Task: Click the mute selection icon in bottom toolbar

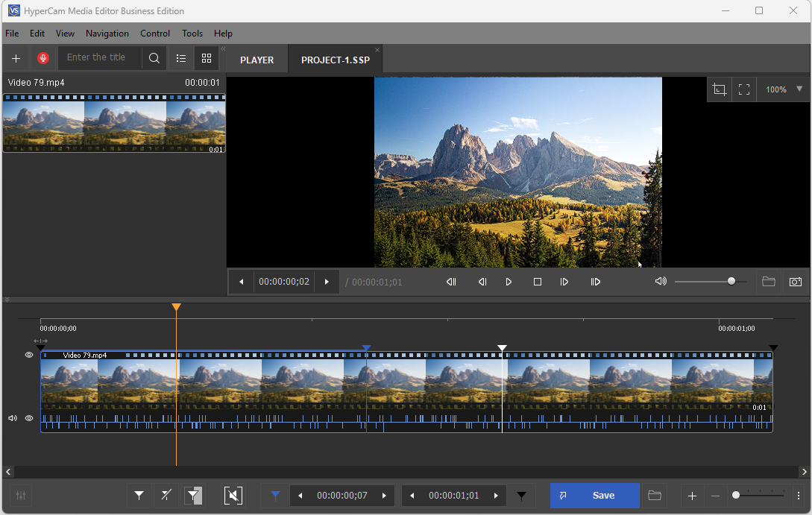Action: (x=233, y=496)
